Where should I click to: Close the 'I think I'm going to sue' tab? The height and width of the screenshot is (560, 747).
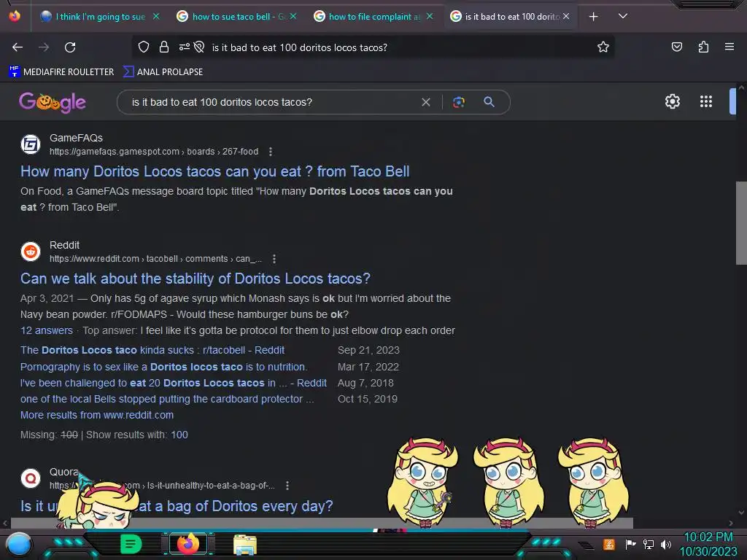click(x=156, y=16)
